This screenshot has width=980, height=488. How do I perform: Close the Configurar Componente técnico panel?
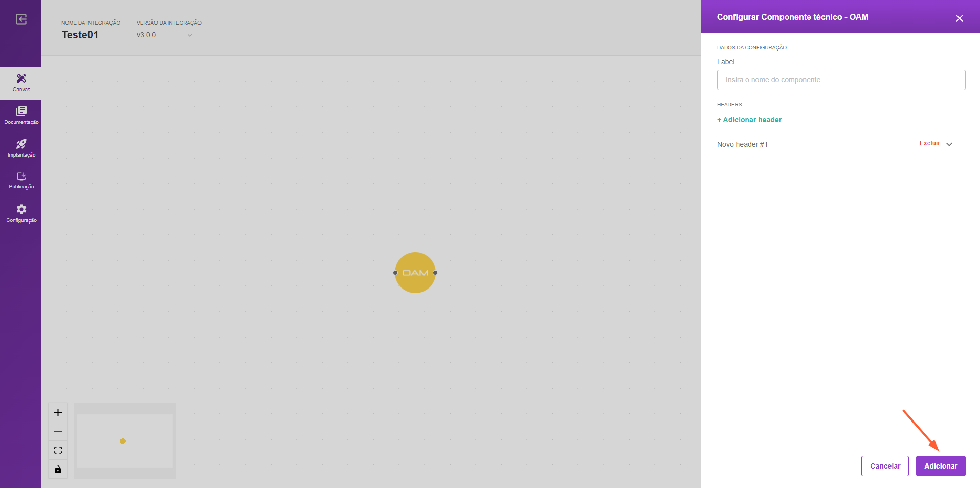(x=959, y=18)
